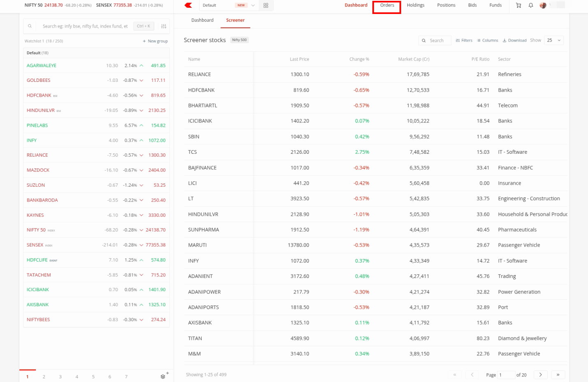Open the cart icon in top bar
Screen dimensions: 588x382
tap(518, 5)
